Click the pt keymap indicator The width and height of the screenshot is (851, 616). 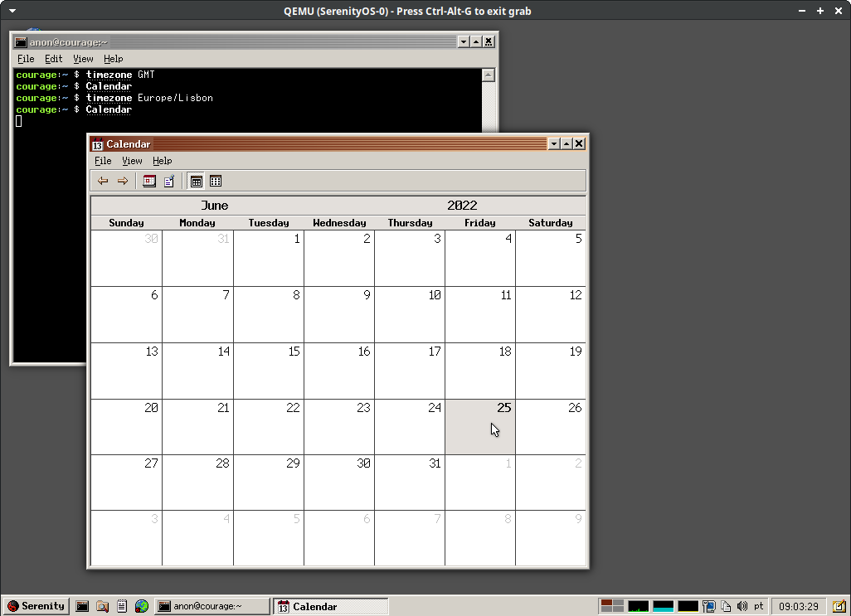tap(759, 606)
